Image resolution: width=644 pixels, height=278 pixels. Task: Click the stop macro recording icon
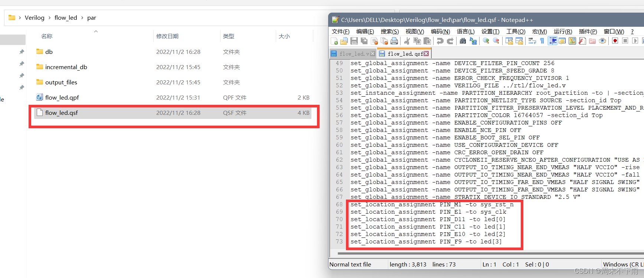pyautogui.click(x=625, y=41)
